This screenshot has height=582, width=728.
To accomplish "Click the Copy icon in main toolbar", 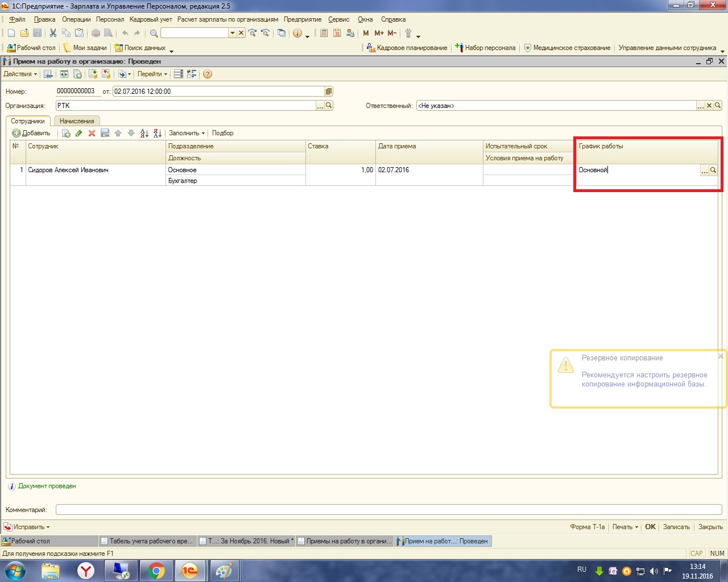I will point(66,33).
